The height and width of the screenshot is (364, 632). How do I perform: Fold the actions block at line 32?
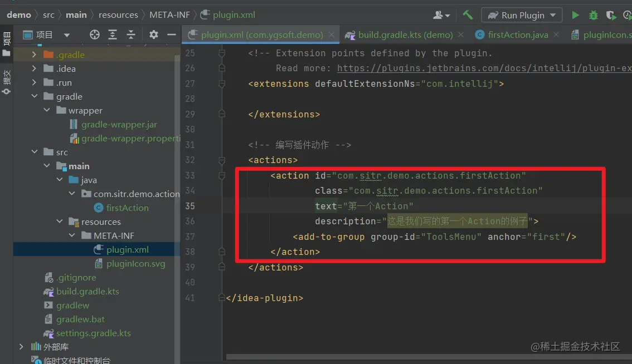point(222,160)
